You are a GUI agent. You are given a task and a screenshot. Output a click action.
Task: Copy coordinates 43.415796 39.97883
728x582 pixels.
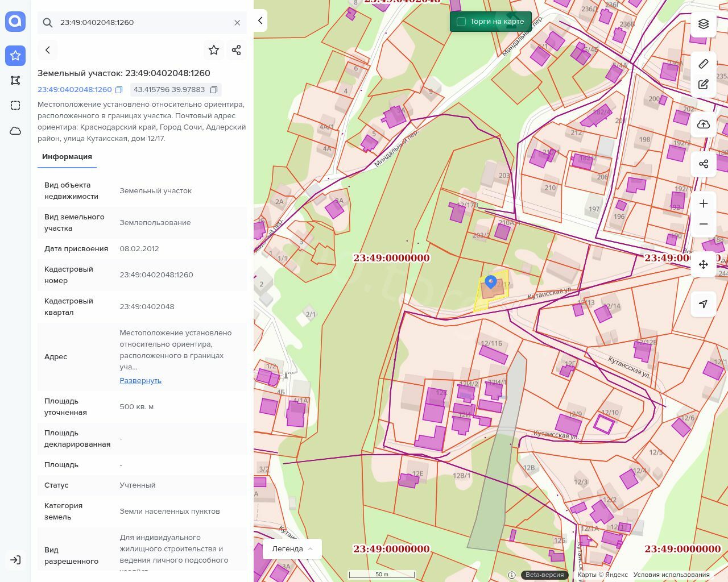click(214, 90)
